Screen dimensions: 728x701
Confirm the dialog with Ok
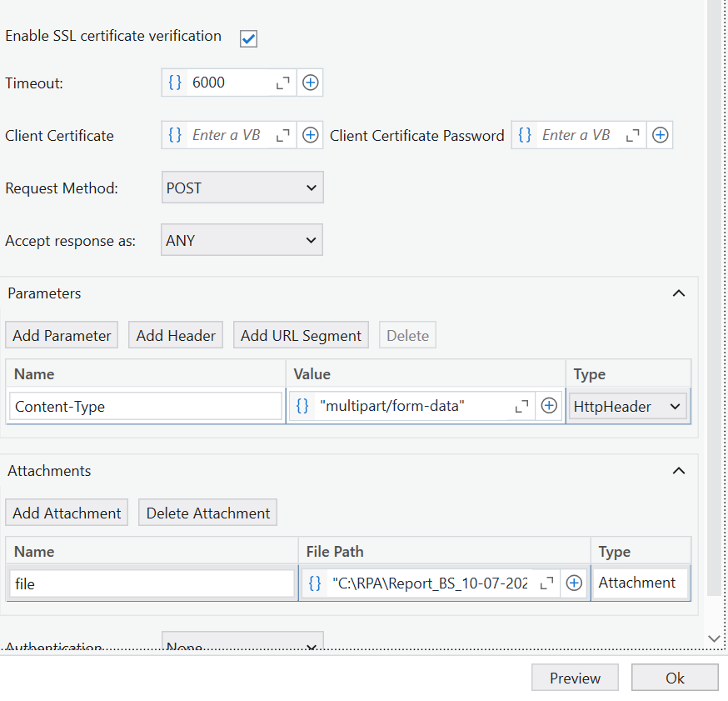point(675,677)
